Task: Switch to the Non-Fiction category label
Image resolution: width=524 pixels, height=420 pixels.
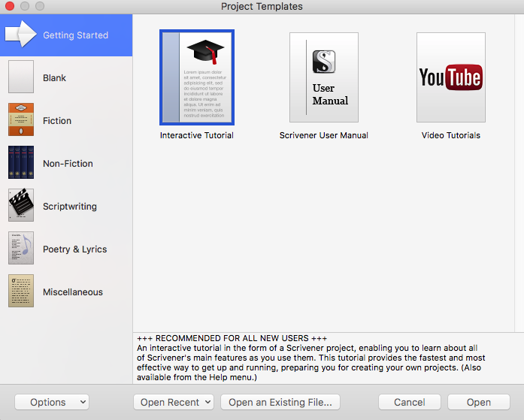Action: [x=68, y=164]
